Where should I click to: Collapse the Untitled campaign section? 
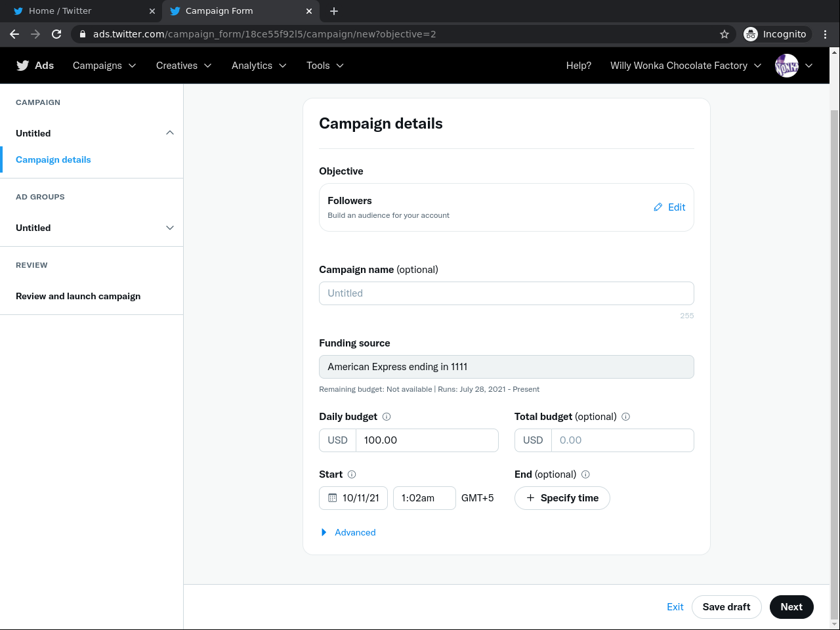(170, 133)
